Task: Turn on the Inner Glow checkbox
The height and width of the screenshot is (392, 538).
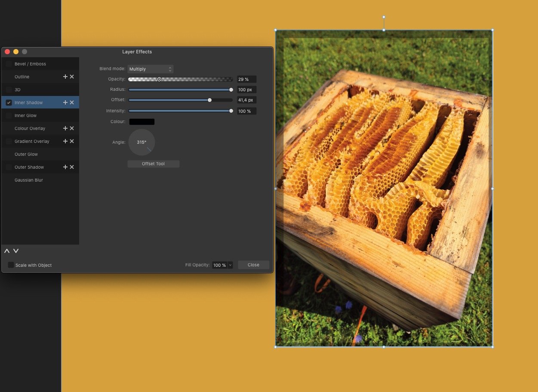Action: (x=9, y=115)
